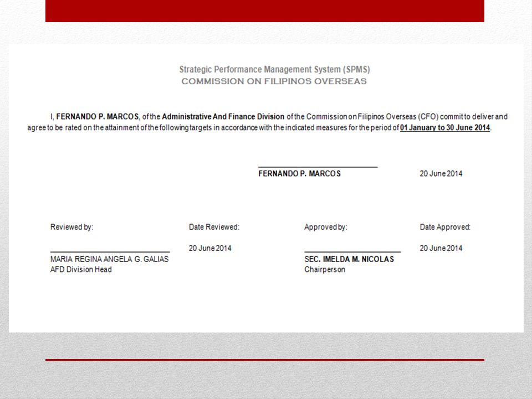Select the 'AFD Division Head' title

click(81, 269)
